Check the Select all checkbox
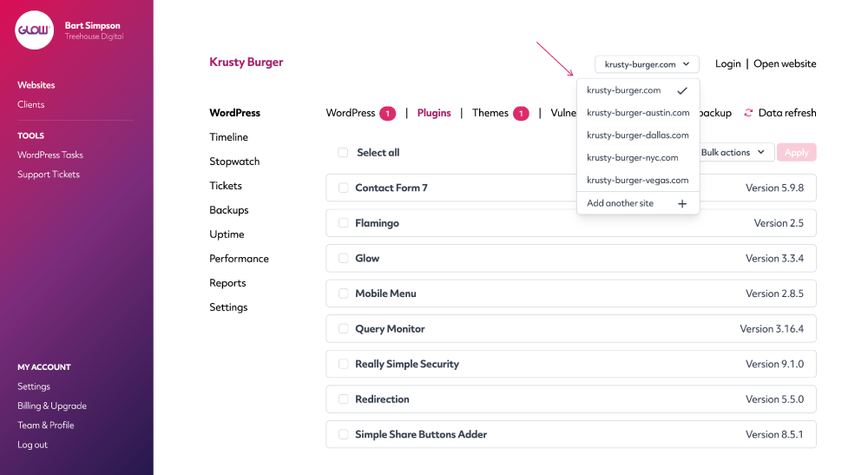 point(343,152)
